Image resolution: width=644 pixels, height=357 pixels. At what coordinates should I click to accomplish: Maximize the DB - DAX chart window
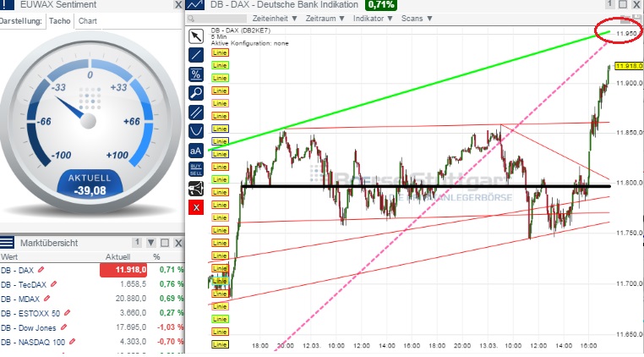623,4
